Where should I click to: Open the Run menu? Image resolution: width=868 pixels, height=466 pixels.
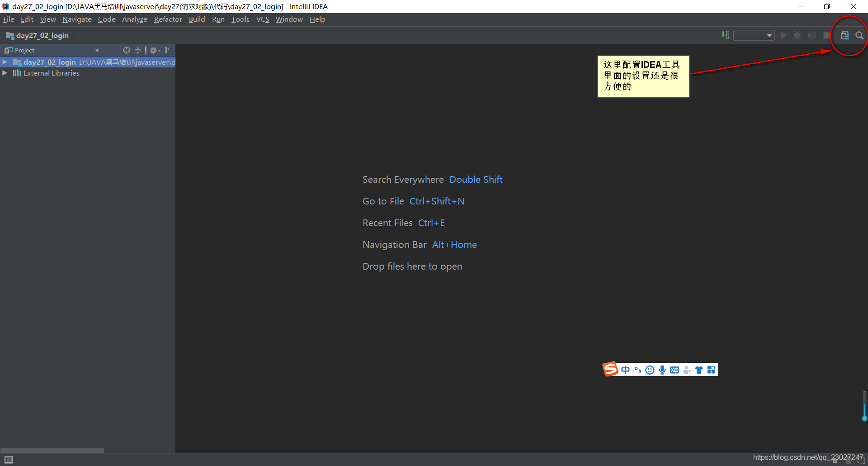[x=218, y=19]
